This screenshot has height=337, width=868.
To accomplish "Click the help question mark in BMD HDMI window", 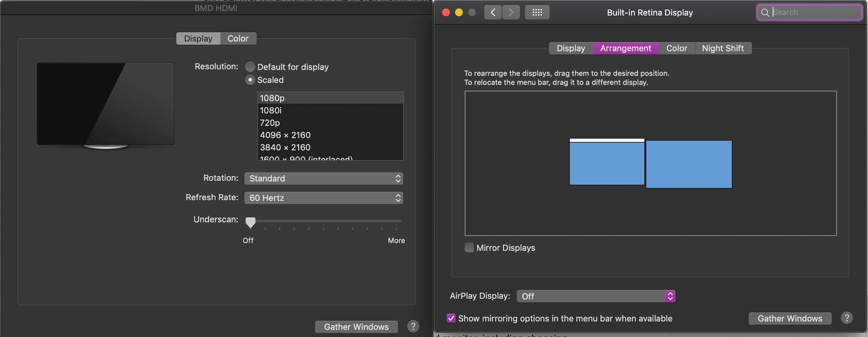I will (413, 326).
